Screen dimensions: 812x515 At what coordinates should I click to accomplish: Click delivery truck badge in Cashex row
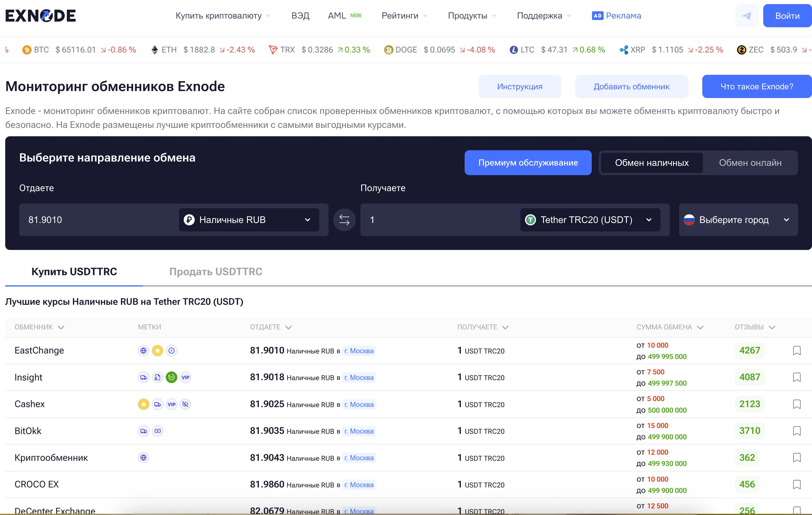[158, 404]
